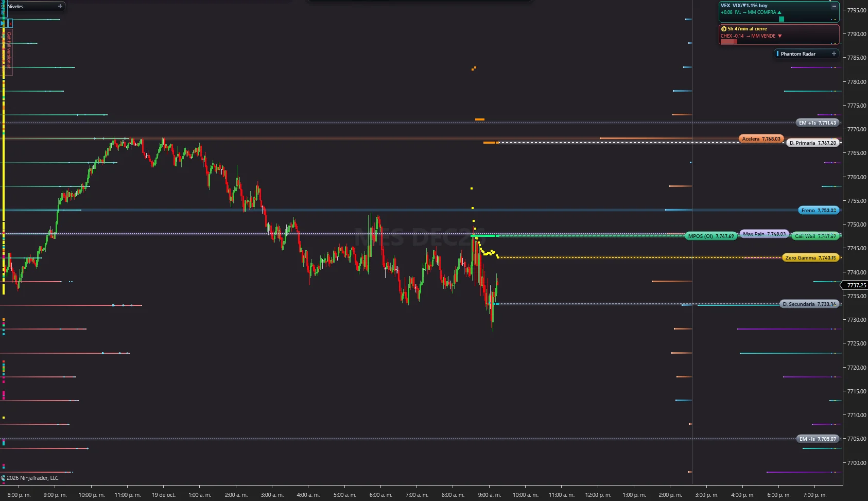Image resolution: width=868 pixels, height=501 pixels.
Task: Click the D. Secundaria level label
Action: 809,304
